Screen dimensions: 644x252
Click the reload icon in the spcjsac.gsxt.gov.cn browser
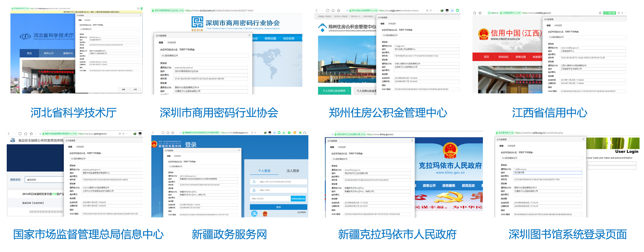20,134
